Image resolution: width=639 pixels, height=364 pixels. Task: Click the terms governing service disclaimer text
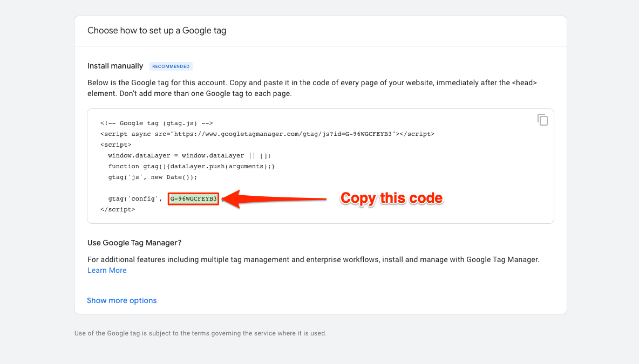(x=200, y=333)
